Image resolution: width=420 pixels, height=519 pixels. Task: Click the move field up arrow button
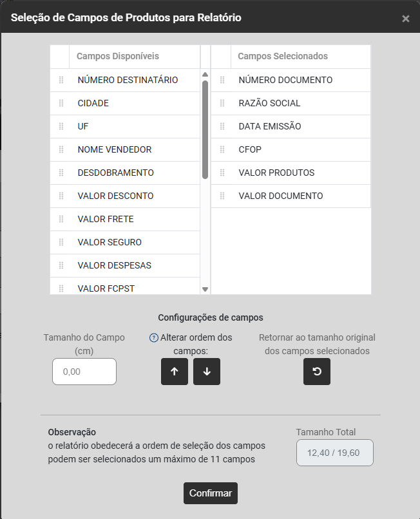[x=175, y=372]
